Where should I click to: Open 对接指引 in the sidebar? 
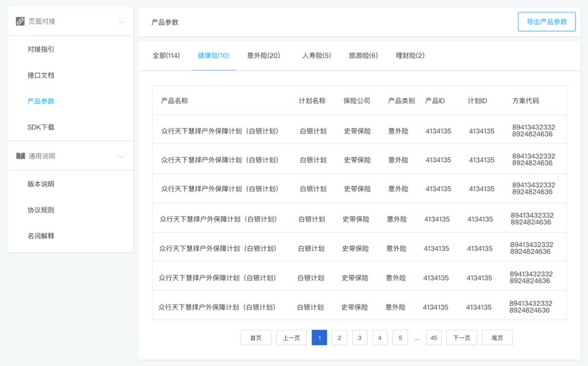[41, 49]
